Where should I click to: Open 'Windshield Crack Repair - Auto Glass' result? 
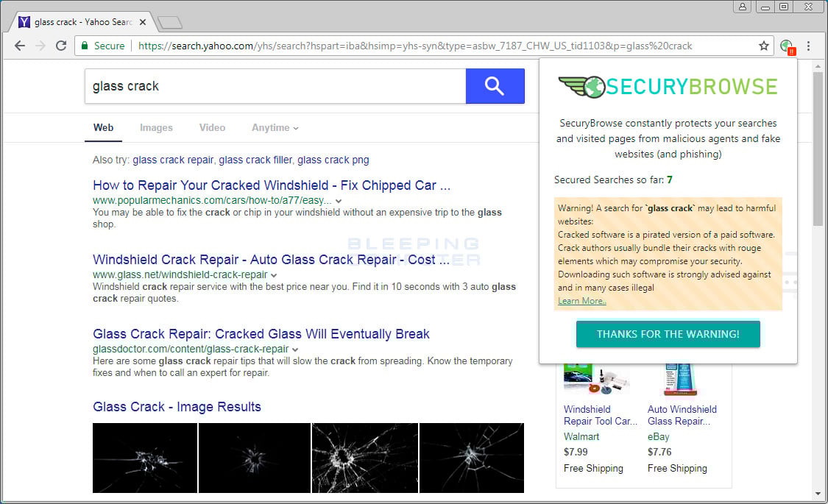(x=272, y=260)
